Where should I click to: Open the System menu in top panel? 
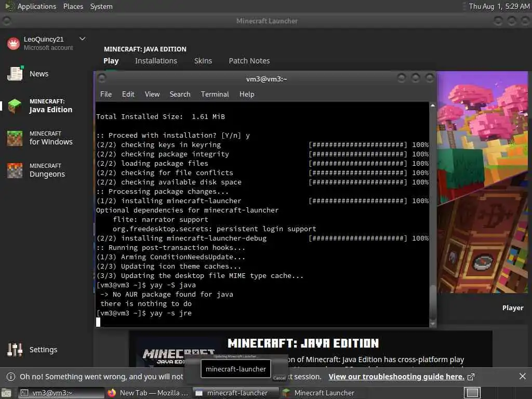[x=101, y=6]
